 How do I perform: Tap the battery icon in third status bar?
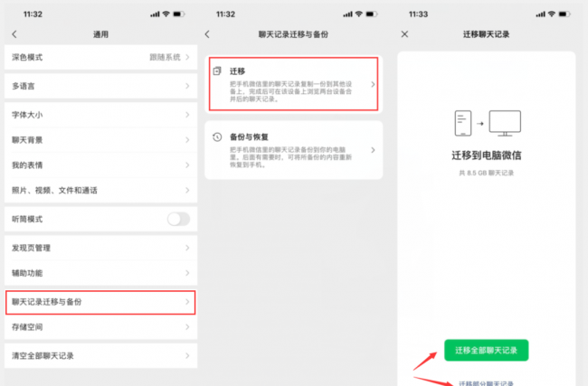564,14
